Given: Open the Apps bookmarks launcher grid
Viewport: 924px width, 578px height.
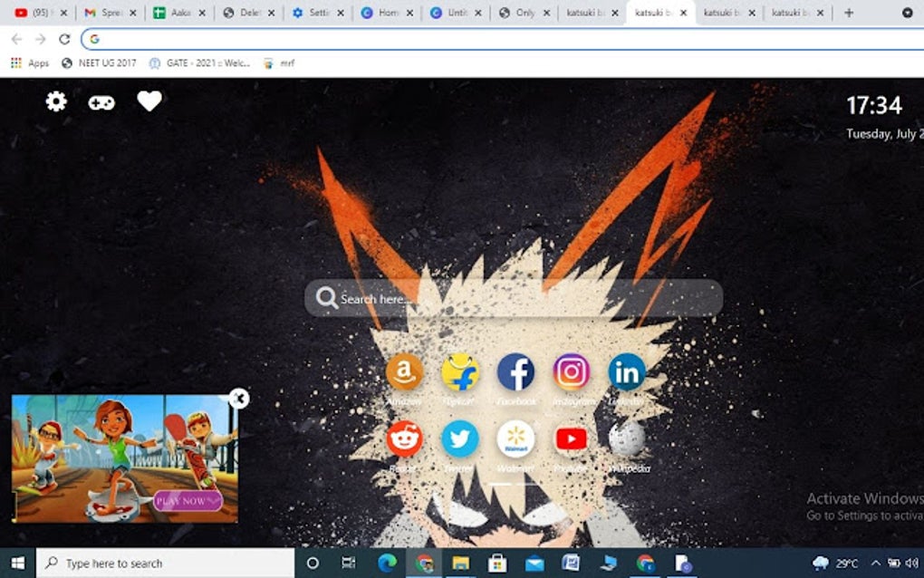Looking at the screenshot, I should pyautogui.click(x=15, y=63).
